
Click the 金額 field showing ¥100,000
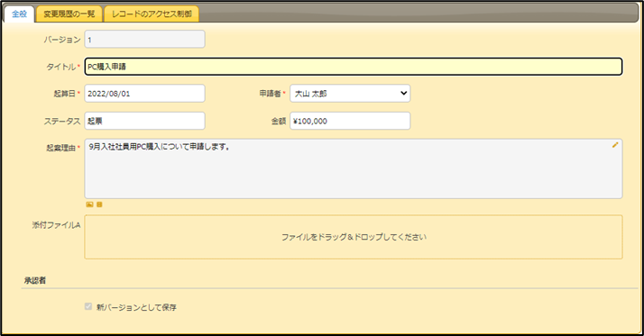point(350,121)
